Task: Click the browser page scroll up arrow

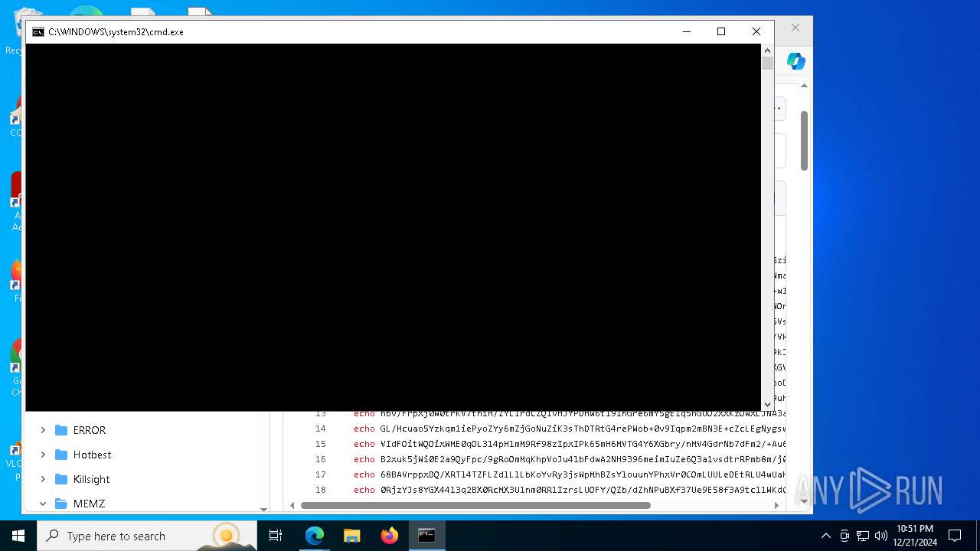Action: (x=804, y=86)
